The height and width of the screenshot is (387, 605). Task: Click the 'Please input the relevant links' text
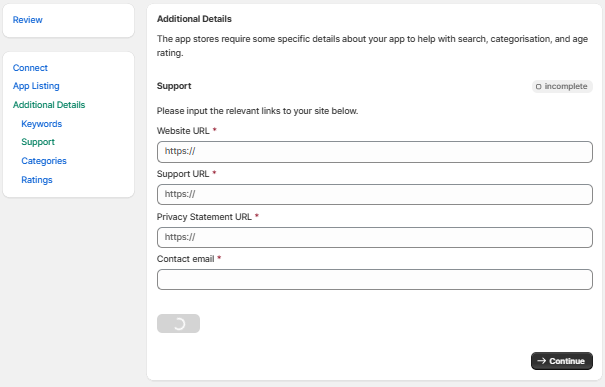[x=257, y=111]
